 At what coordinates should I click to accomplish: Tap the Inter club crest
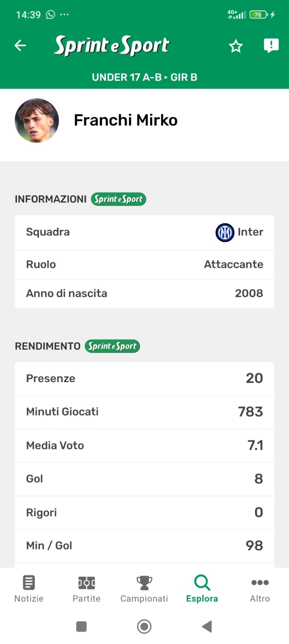pyautogui.click(x=225, y=232)
